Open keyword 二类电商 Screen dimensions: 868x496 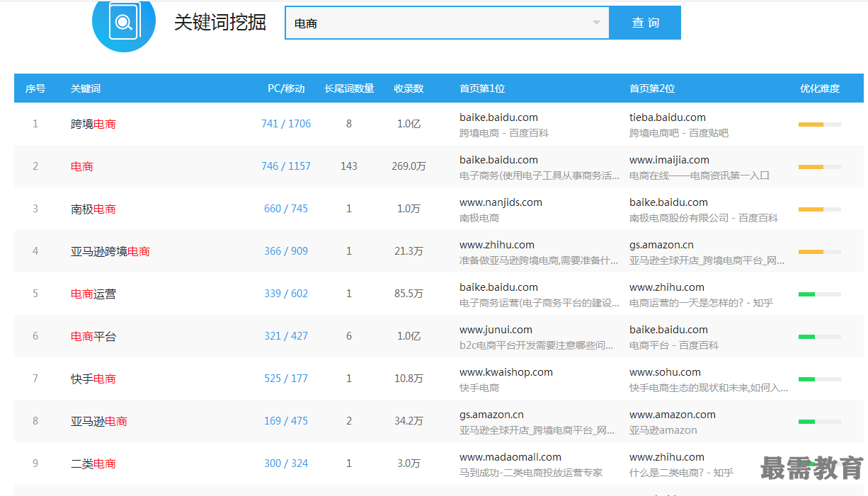pos(93,463)
